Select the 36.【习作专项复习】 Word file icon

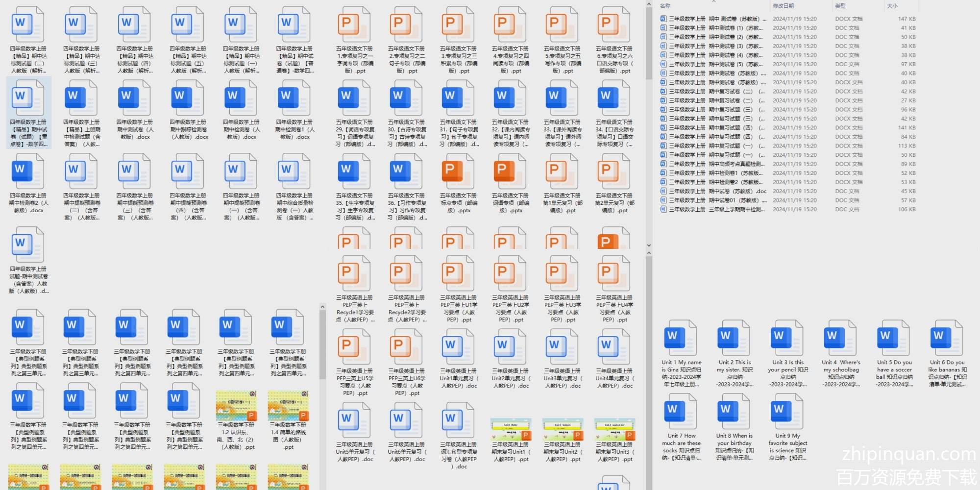click(406, 171)
